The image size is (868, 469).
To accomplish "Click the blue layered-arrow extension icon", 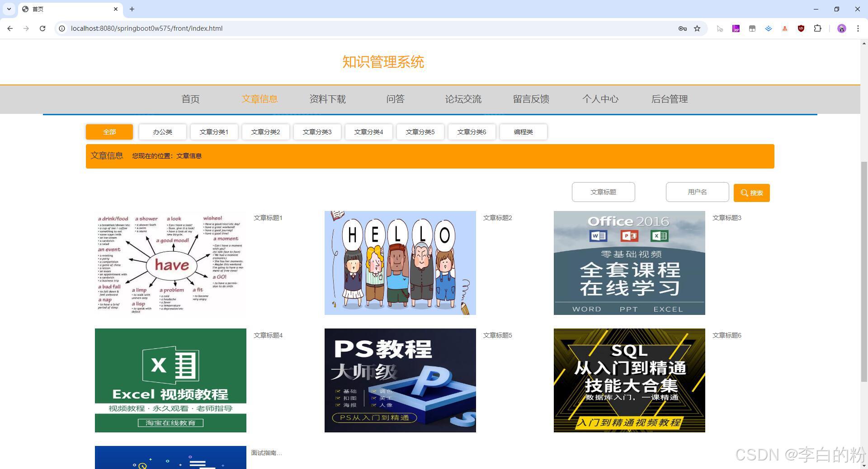I will 769,28.
